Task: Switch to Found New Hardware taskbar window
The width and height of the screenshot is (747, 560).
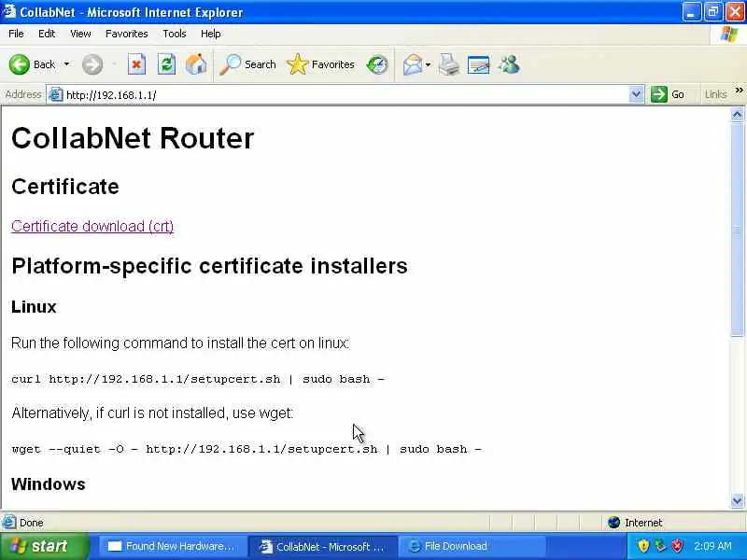Action: pyautogui.click(x=172, y=546)
